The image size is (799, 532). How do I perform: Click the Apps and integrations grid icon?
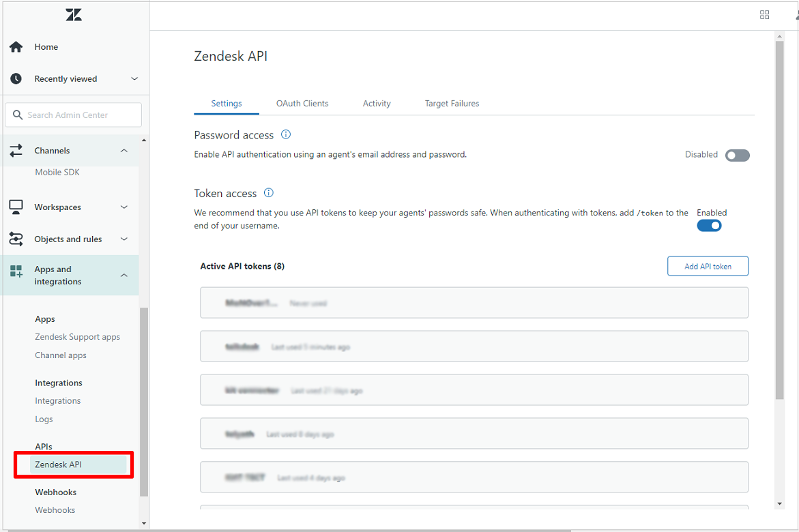16,271
